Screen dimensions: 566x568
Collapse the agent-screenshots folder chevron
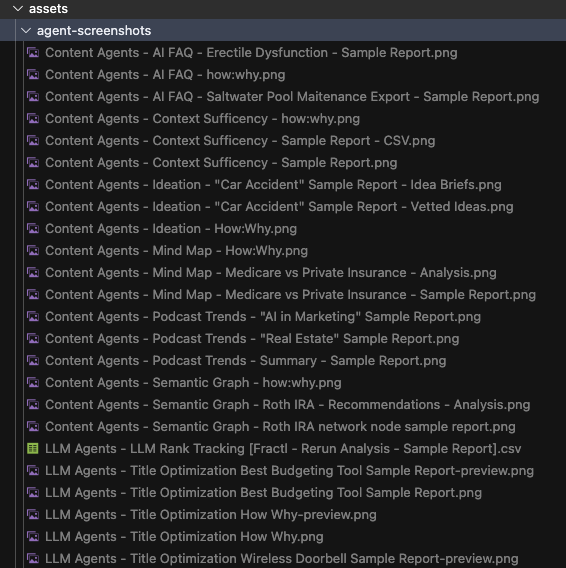pyautogui.click(x=26, y=31)
